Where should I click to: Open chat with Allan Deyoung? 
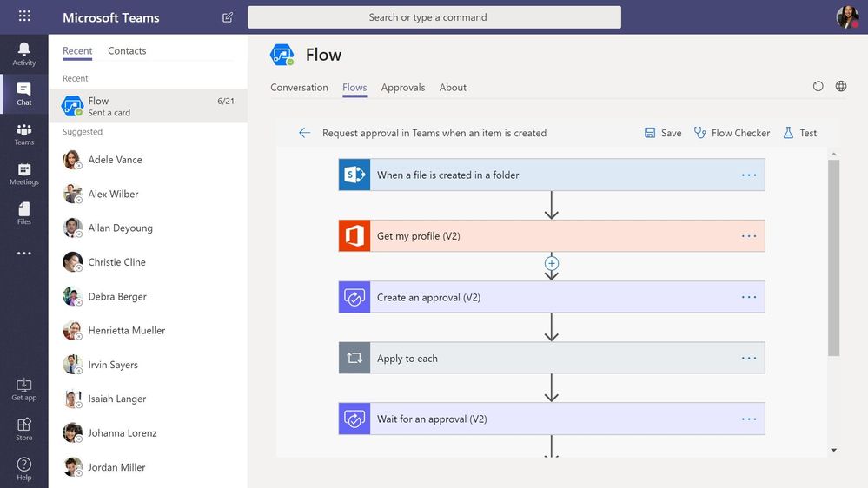pyautogui.click(x=148, y=228)
